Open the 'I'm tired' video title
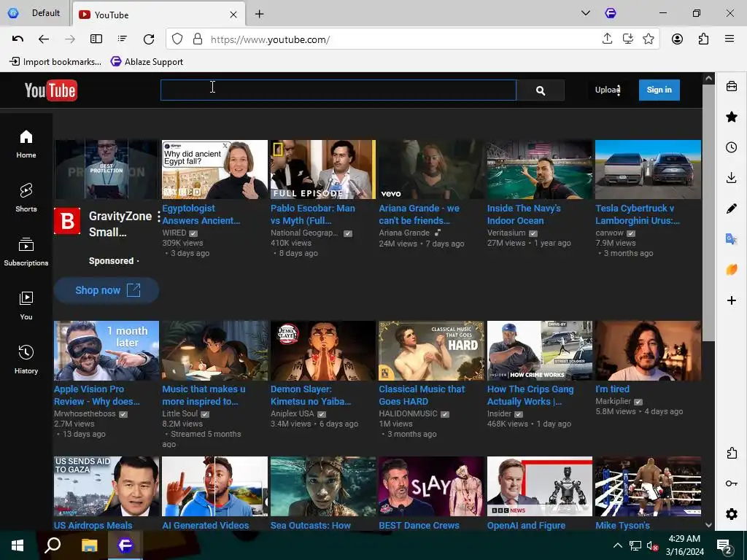The height and width of the screenshot is (560, 747). [612, 389]
